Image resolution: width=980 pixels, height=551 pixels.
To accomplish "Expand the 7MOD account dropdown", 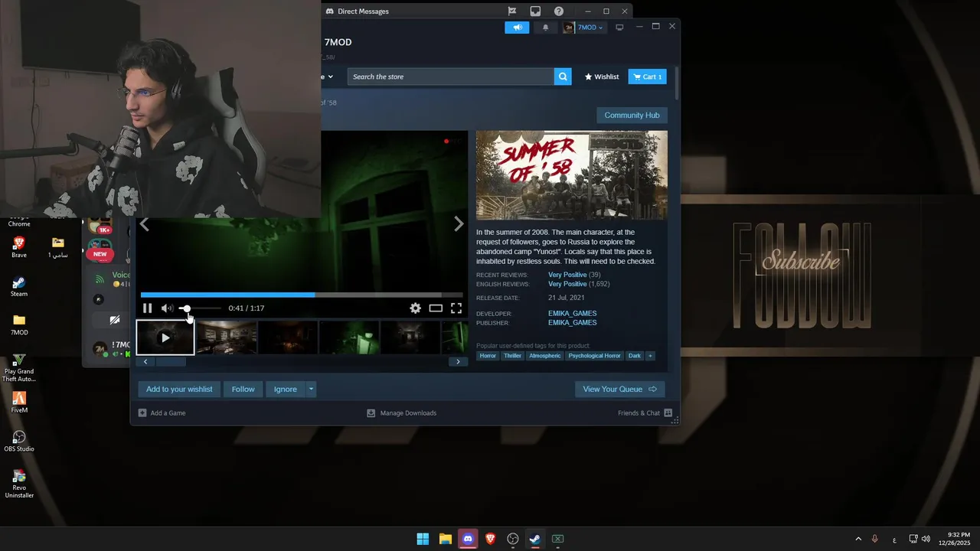I will point(583,27).
